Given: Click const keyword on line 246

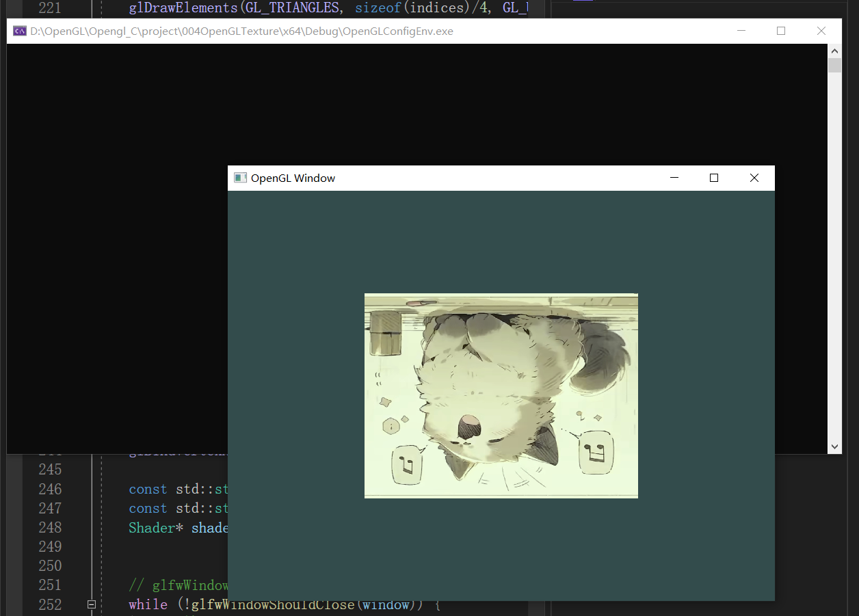Looking at the screenshot, I should click(148, 489).
